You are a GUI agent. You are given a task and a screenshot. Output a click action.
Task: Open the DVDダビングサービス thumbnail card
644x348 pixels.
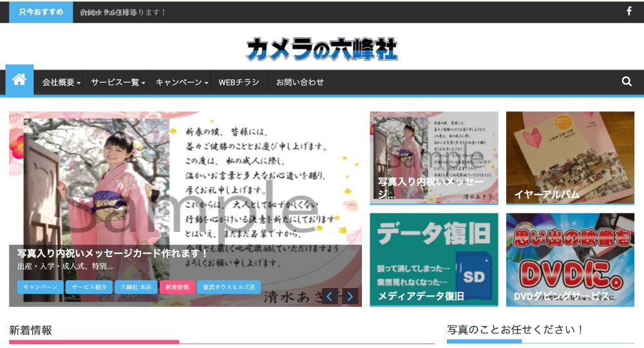570,260
